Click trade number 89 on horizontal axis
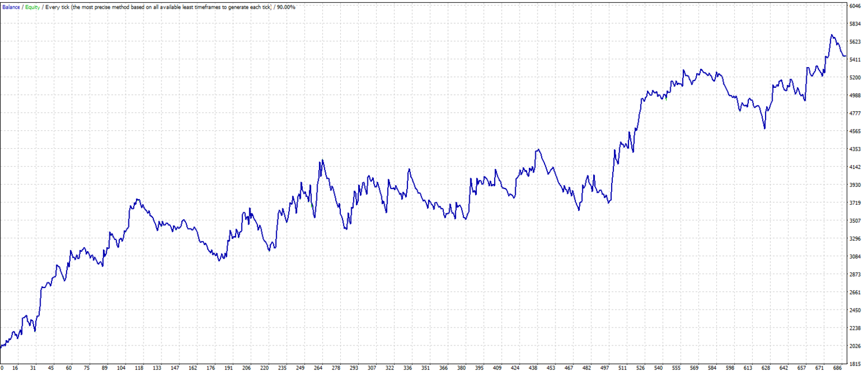This screenshot has height=372, width=868. [x=104, y=368]
